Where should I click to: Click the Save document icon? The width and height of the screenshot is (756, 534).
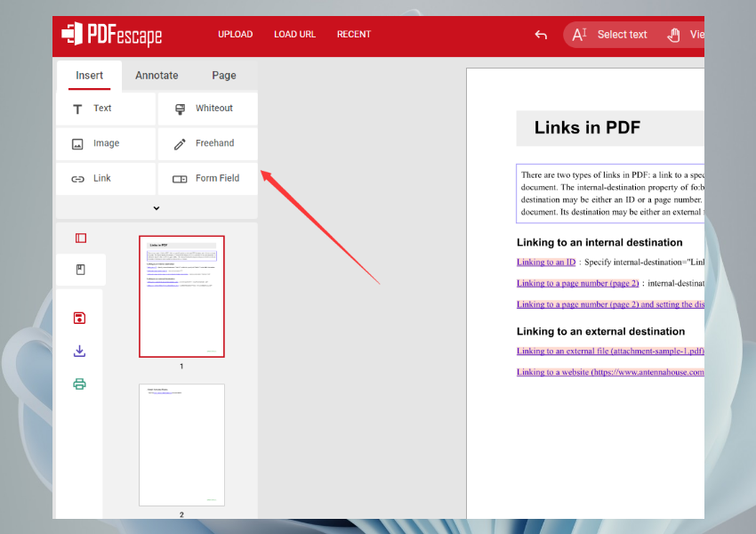pyautogui.click(x=79, y=318)
